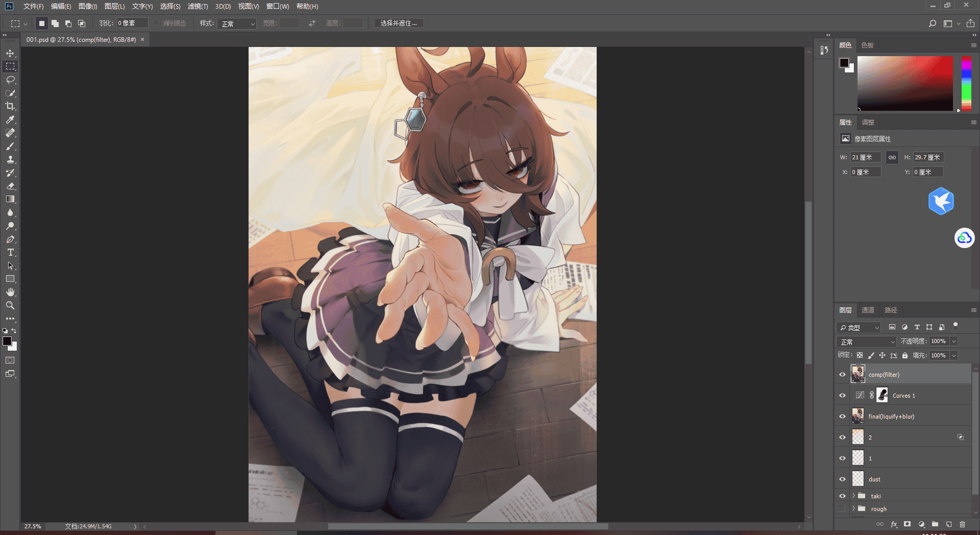Image resolution: width=980 pixels, height=535 pixels.
Task: Select the Horizontal Type tool
Action: pos(10,252)
